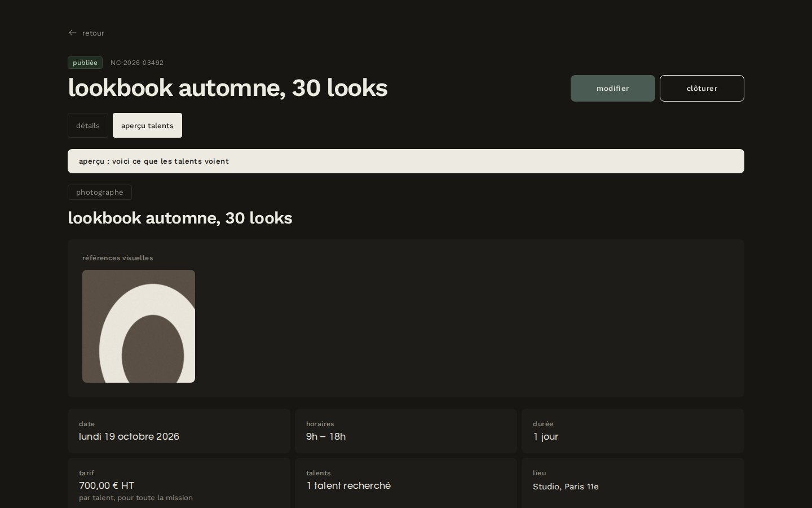
Task: Select the aperçu talents tab
Action: pyautogui.click(x=147, y=125)
